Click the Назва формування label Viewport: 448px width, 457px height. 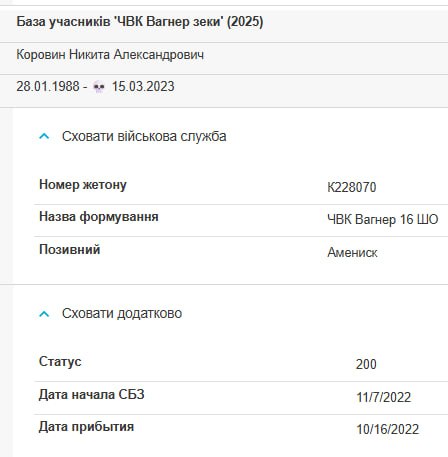[x=99, y=217]
